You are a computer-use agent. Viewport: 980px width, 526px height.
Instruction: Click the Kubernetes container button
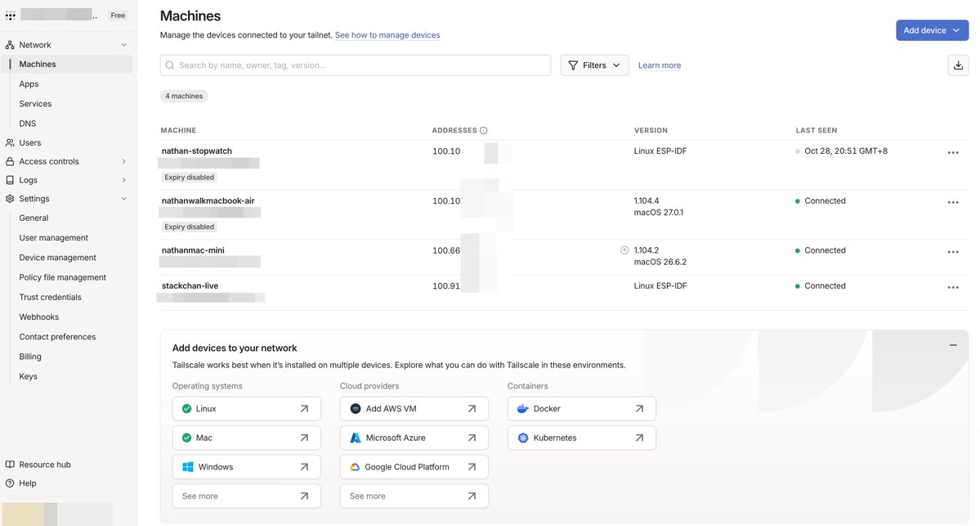[581, 438]
